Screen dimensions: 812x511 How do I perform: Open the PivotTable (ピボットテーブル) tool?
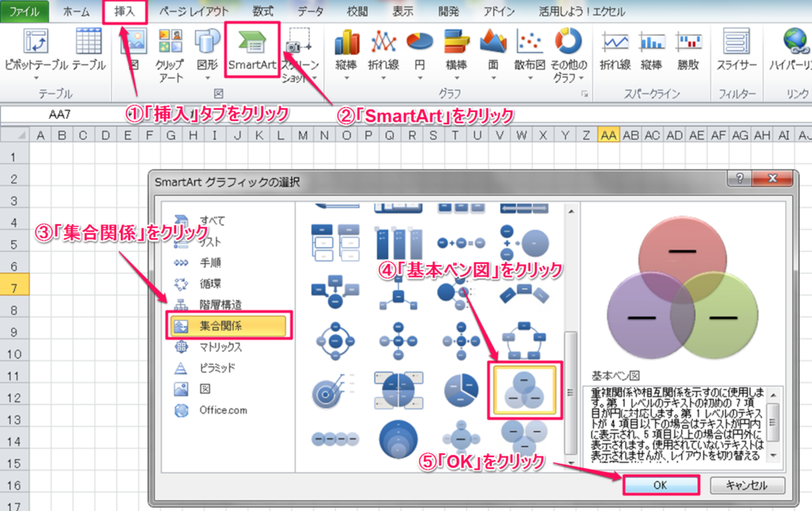(36, 49)
